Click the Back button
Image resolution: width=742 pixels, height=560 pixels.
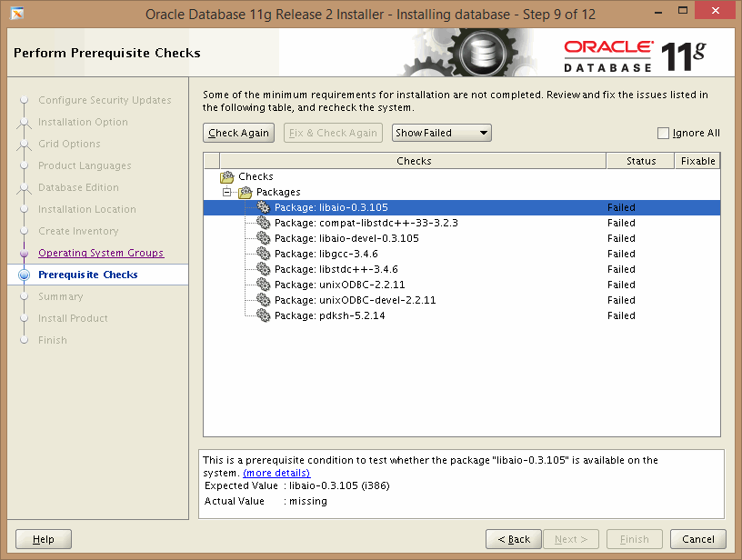click(x=514, y=539)
